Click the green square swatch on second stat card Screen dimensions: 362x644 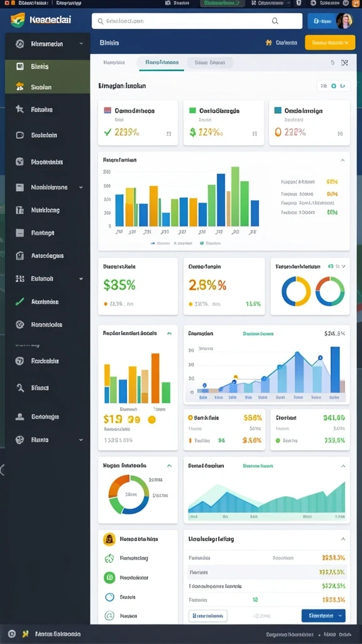[x=192, y=111]
